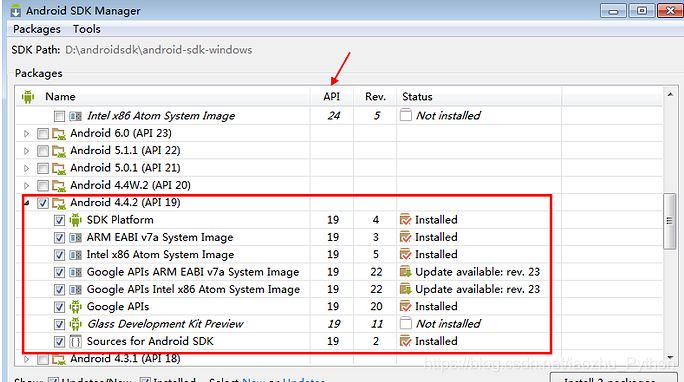Check the API 24 Intel x86 Atom checkbox

pos(59,116)
